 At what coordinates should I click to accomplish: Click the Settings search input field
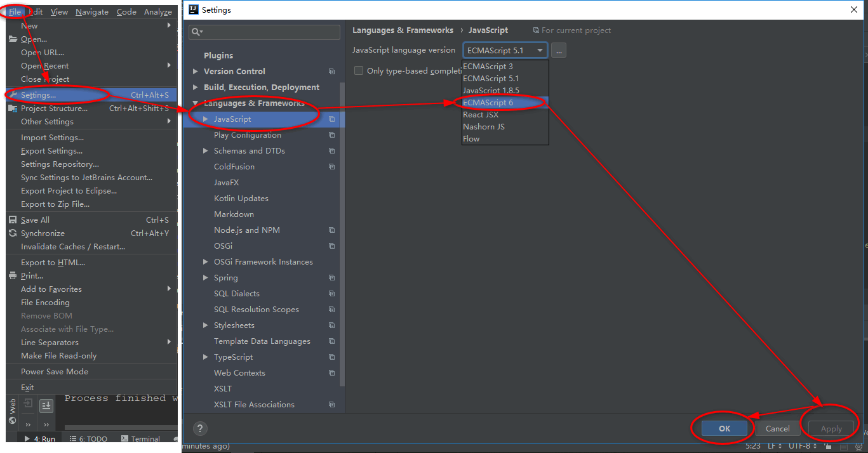tap(264, 32)
